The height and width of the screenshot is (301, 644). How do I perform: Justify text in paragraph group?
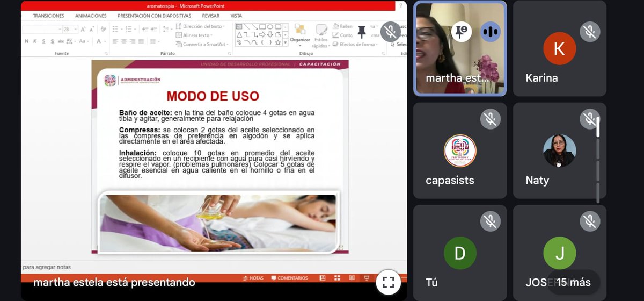[141, 41]
